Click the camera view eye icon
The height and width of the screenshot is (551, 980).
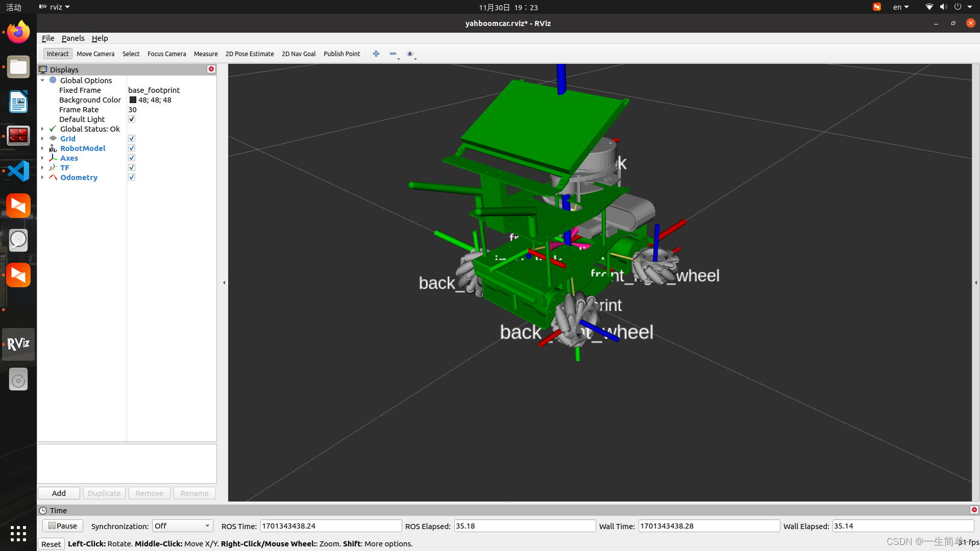click(x=410, y=54)
